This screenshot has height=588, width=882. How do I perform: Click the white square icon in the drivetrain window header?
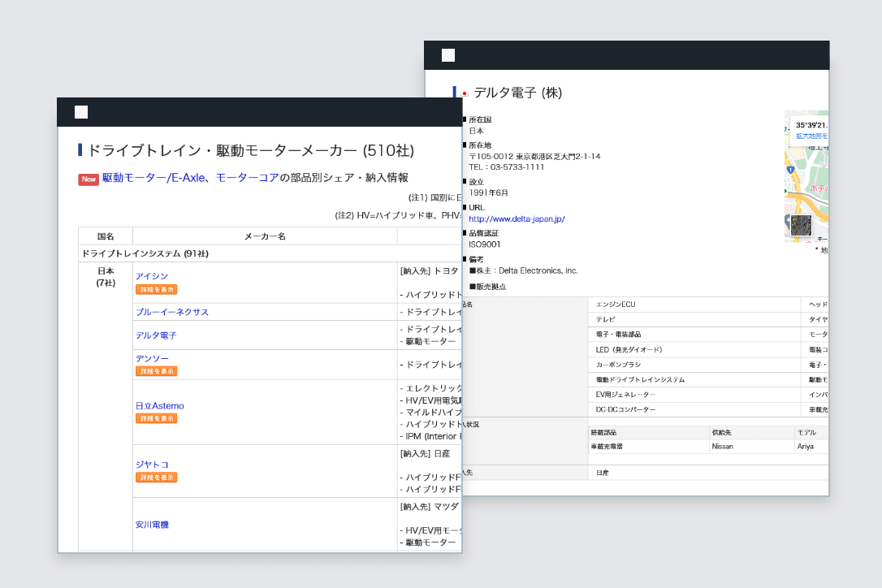(x=81, y=112)
